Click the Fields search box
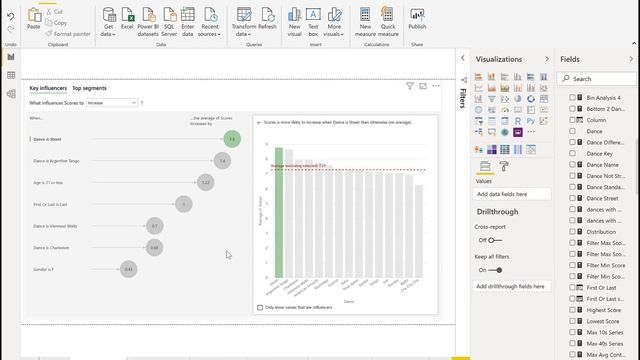640x360 pixels. (596, 79)
